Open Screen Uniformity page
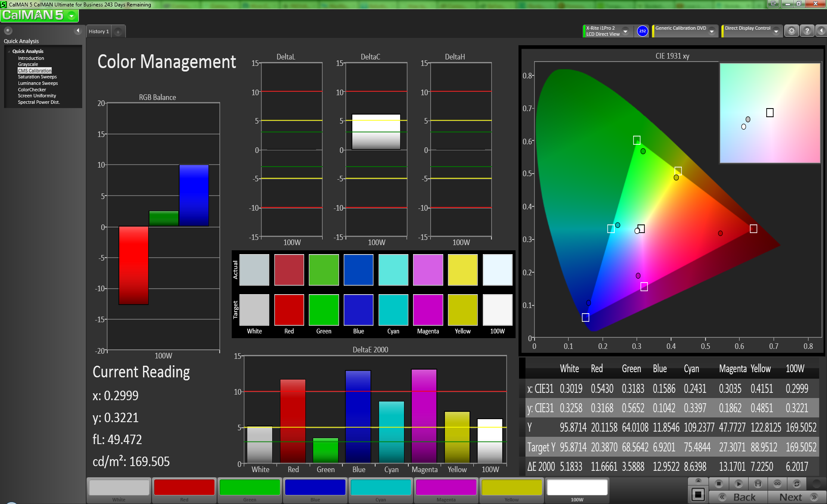The image size is (827, 504). [x=37, y=96]
